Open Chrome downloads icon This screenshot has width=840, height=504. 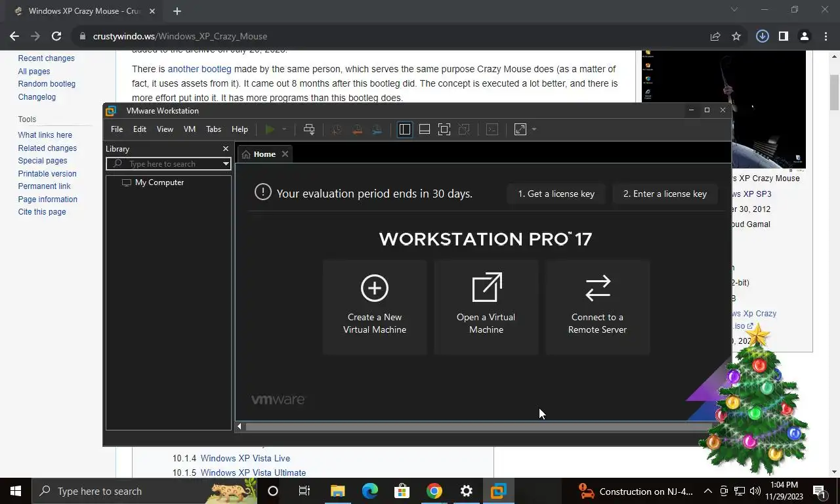click(763, 36)
